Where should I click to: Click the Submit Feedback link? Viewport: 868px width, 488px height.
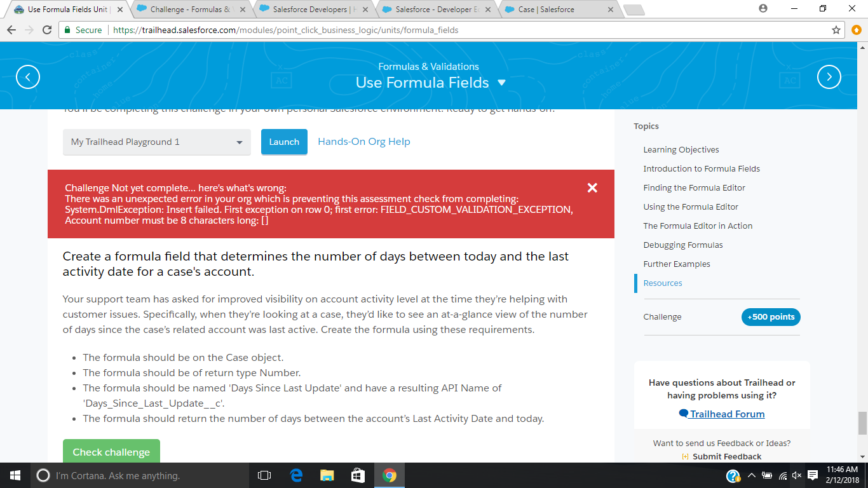(722, 456)
